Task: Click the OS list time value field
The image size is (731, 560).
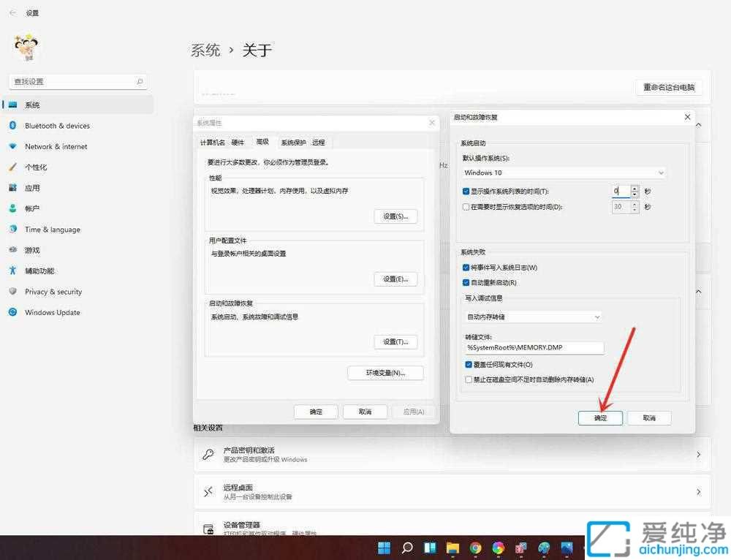Action: coord(621,191)
